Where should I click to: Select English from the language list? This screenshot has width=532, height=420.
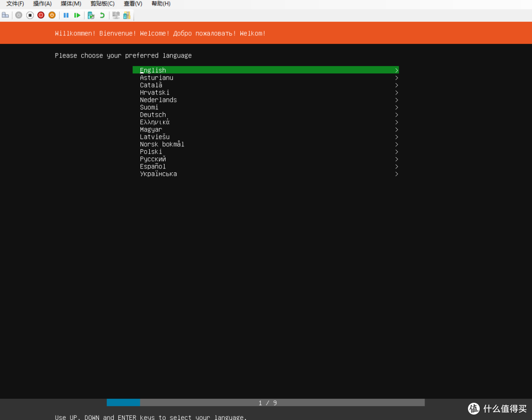153,70
